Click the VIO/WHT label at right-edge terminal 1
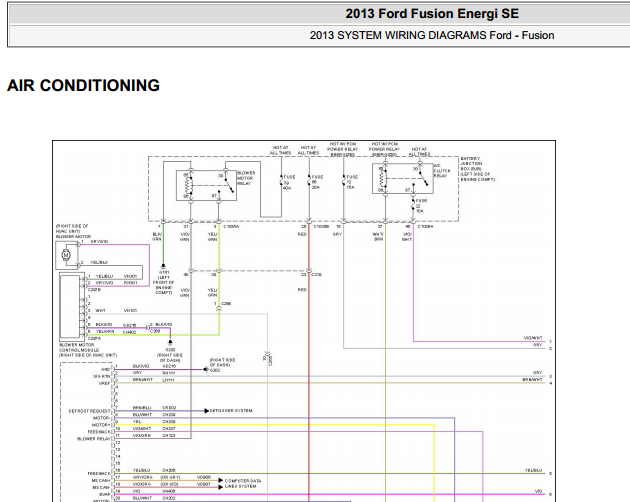630x502 pixels. 533,338
